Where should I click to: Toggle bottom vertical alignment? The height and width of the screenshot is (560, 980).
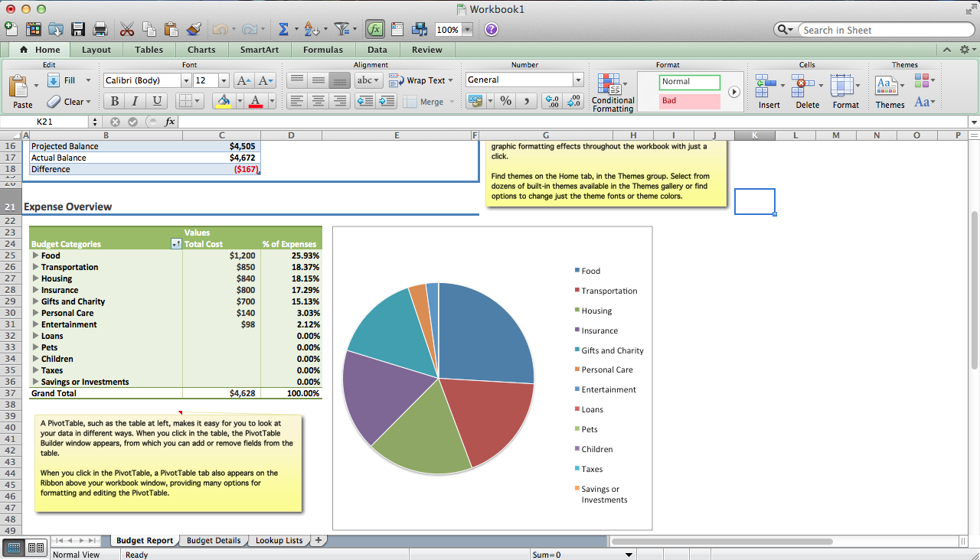tap(340, 80)
